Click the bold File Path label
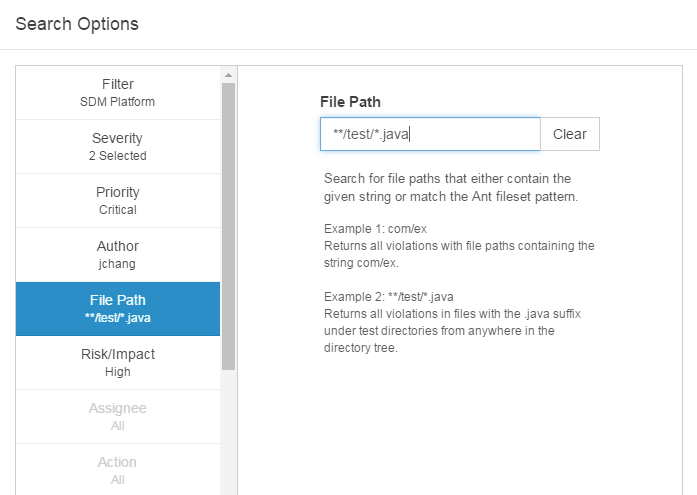Image resolution: width=697 pixels, height=495 pixels. point(350,102)
